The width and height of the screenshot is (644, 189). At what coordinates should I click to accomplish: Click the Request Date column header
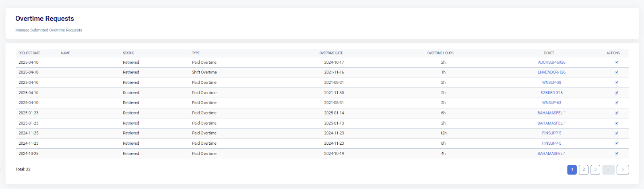click(29, 53)
